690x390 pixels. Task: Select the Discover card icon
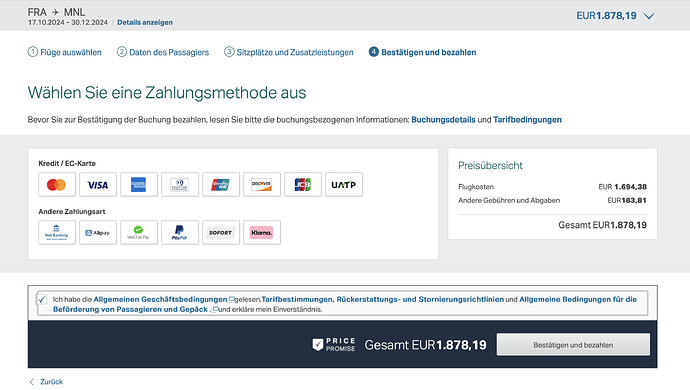coord(261,184)
